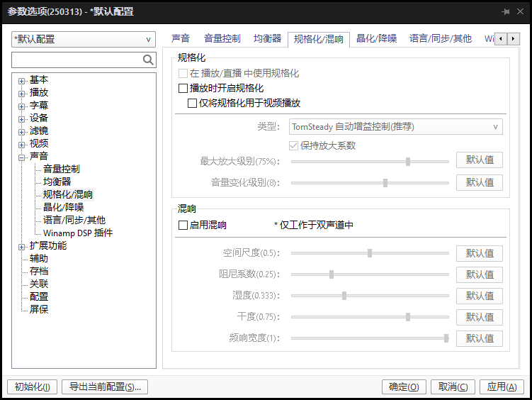This screenshot has width=532, height=400.
Task: Close the 参数选项 dialog
Action: [520, 11]
